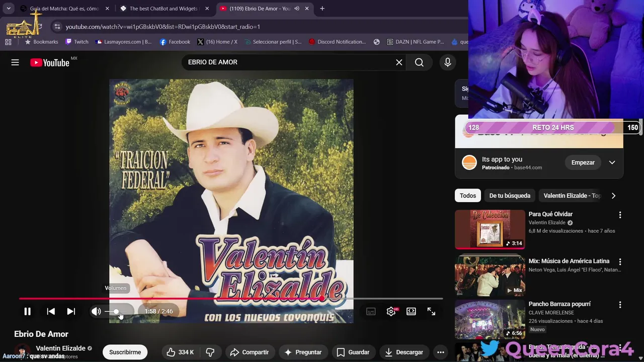Show more filter chips arrow
This screenshot has width=644, height=362.
[x=613, y=196]
